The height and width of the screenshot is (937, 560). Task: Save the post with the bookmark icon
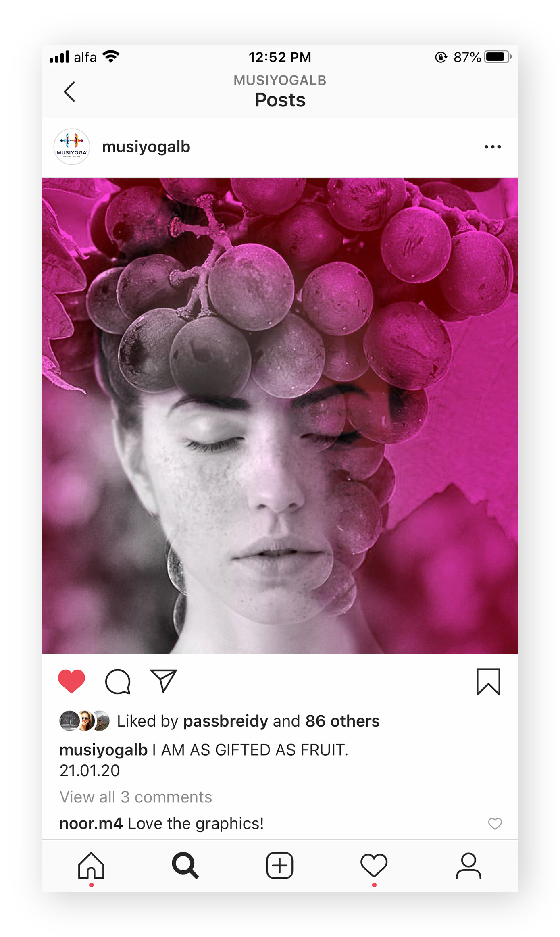pyautogui.click(x=488, y=682)
